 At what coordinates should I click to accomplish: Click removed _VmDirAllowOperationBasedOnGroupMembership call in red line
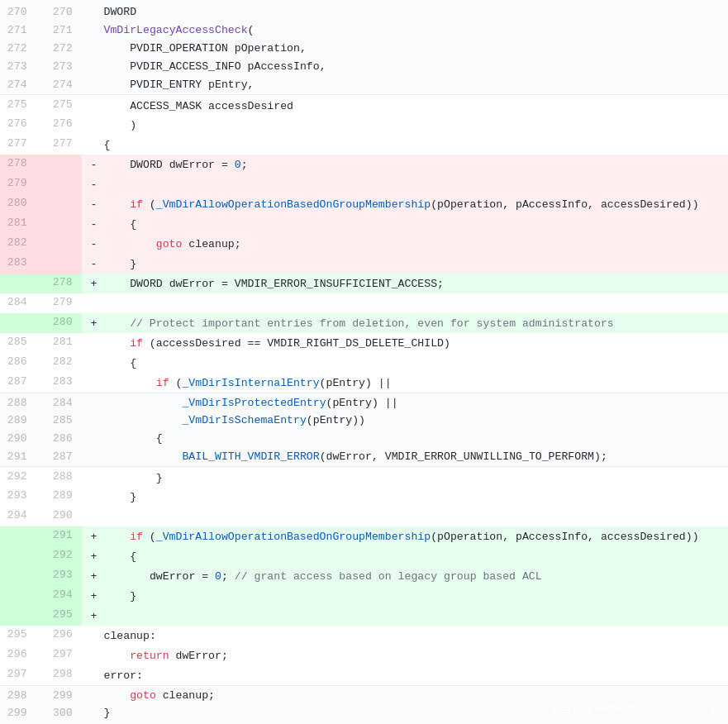point(293,205)
